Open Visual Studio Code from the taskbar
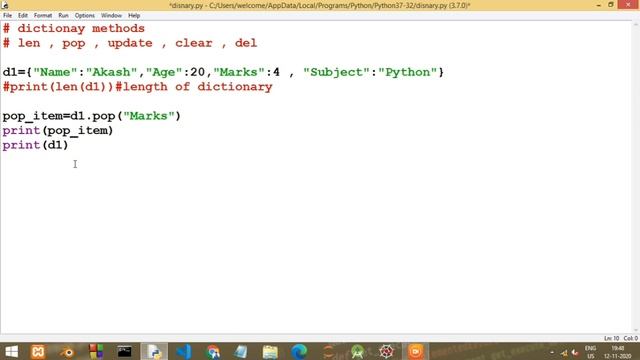This screenshot has height=360, width=640. pyautogui.click(x=184, y=351)
